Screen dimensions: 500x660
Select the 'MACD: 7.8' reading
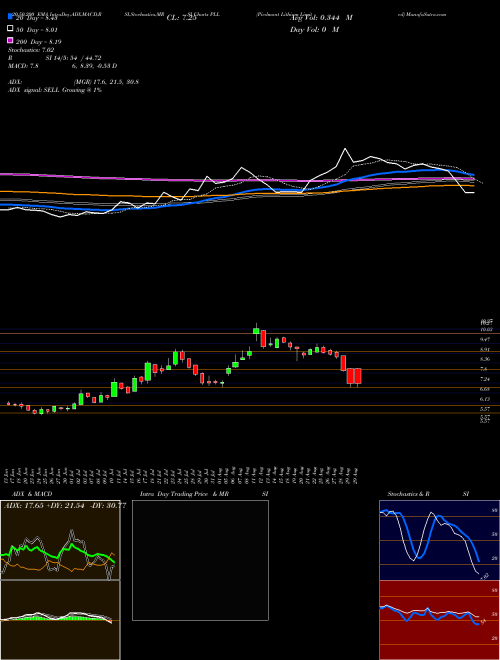pyautogui.click(x=24, y=66)
